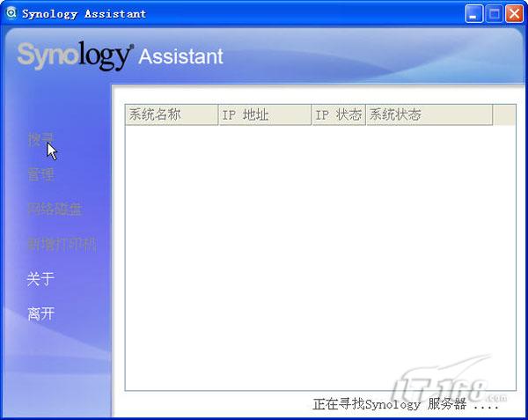
Task: Choose 新增打印机 in the sidebar
Action: 62,244
